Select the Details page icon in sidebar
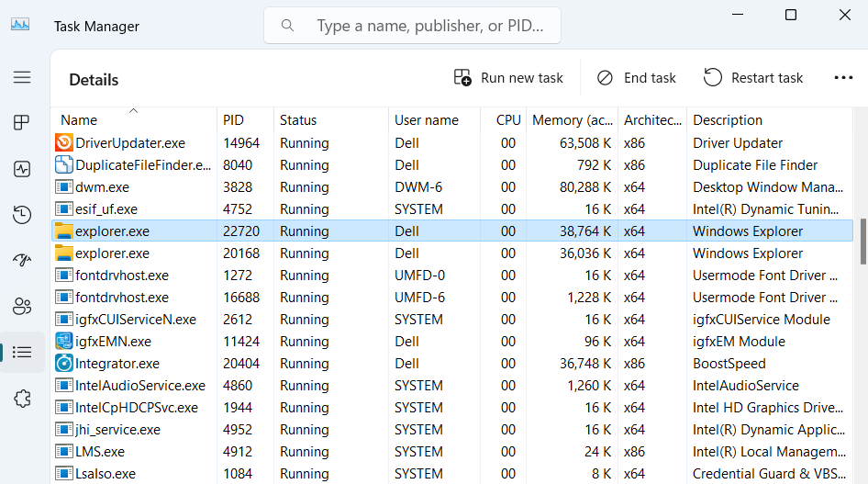The image size is (868, 484). 22,352
